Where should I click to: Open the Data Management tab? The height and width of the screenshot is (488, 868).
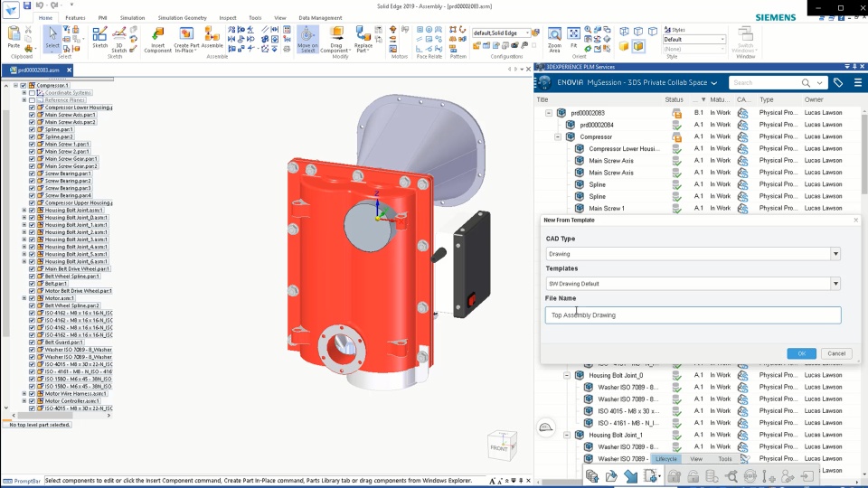point(320,18)
